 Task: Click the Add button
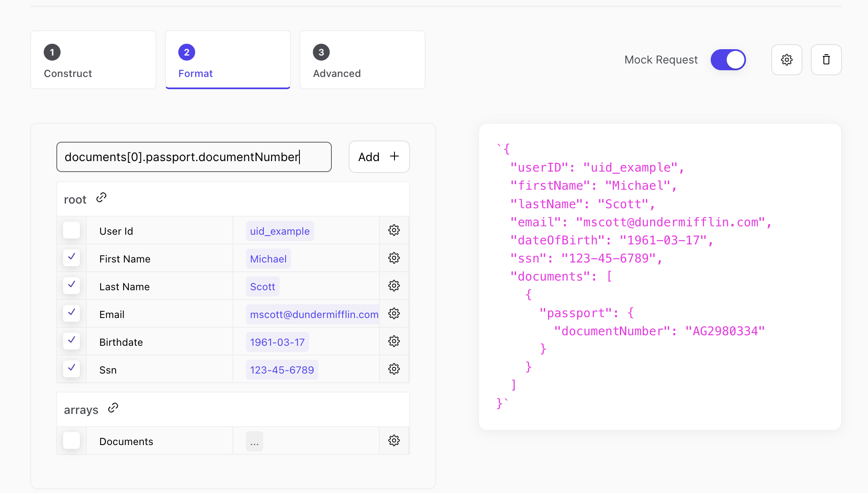coord(379,157)
